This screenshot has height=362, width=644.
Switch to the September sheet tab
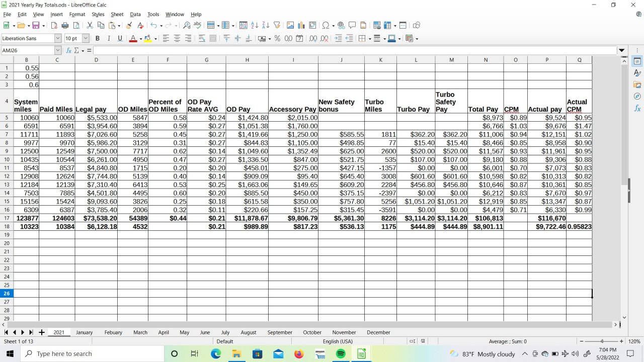point(280,332)
